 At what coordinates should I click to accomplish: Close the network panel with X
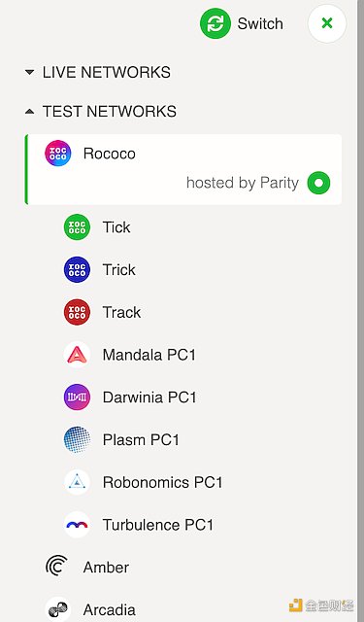click(x=327, y=23)
